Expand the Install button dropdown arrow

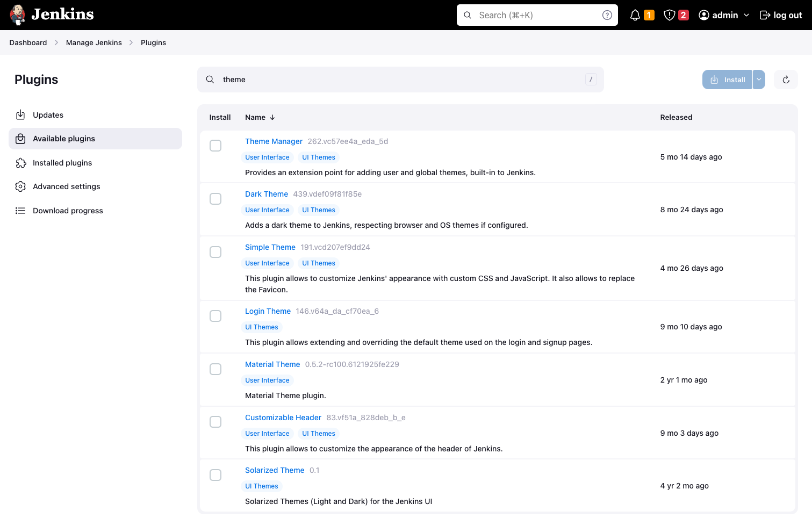tap(759, 80)
